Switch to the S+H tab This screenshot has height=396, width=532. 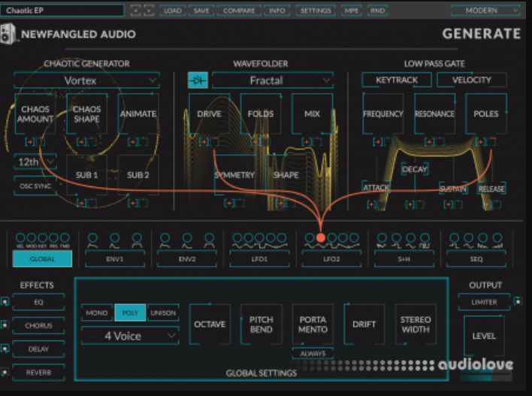pyautogui.click(x=404, y=259)
